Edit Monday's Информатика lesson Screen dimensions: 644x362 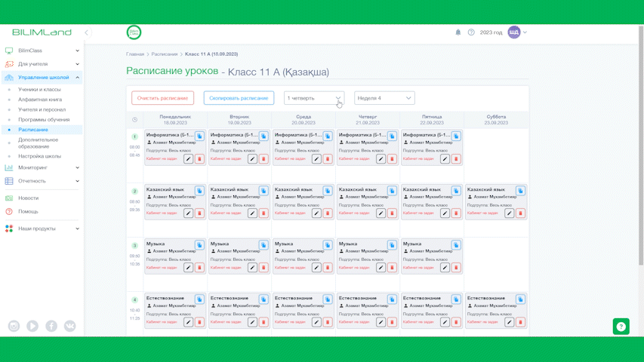(x=188, y=159)
